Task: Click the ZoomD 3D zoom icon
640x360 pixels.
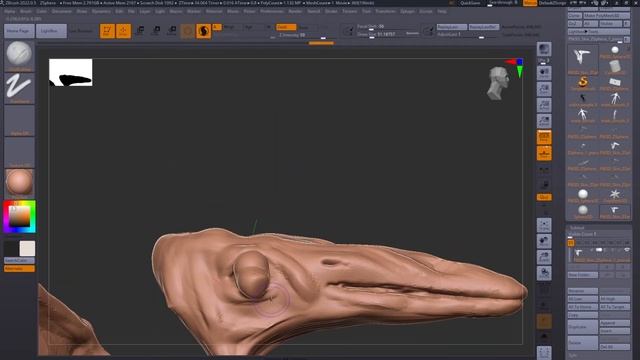Action: (x=544, y=257)
